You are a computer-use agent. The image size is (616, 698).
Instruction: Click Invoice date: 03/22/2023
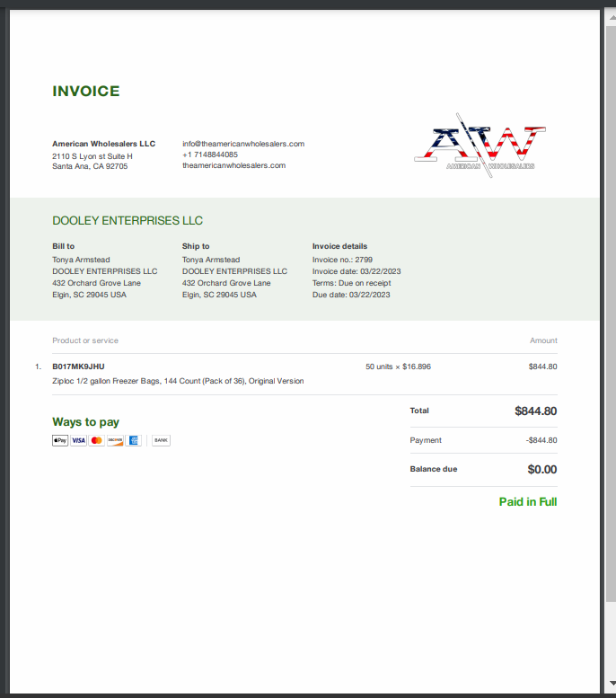tap(356, 271)
